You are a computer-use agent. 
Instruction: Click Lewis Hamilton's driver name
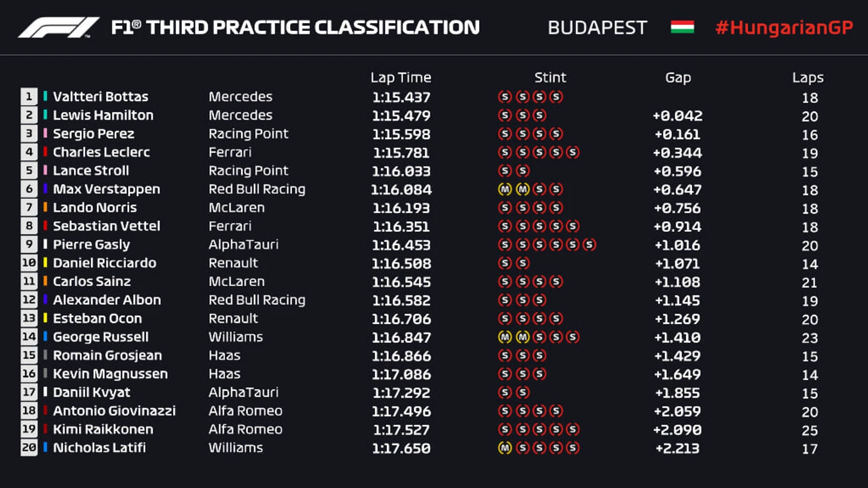[103, 115]
